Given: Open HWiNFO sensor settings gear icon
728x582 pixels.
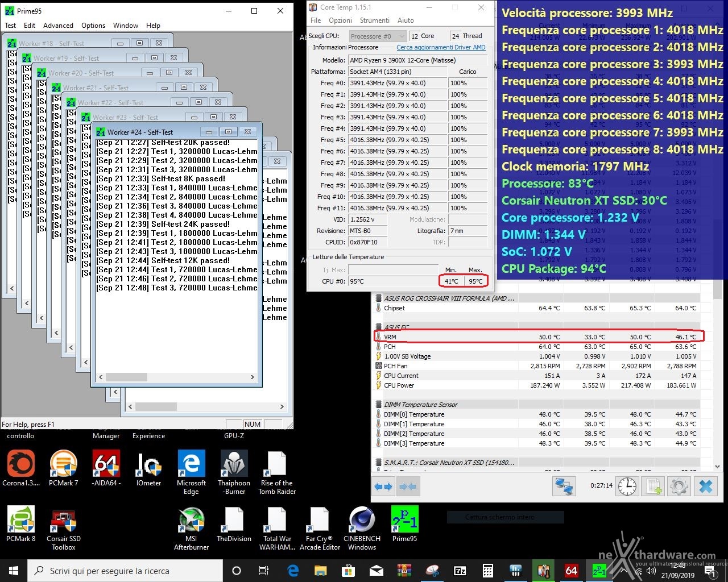Looking at the screenshot, I should click(679, 487).
